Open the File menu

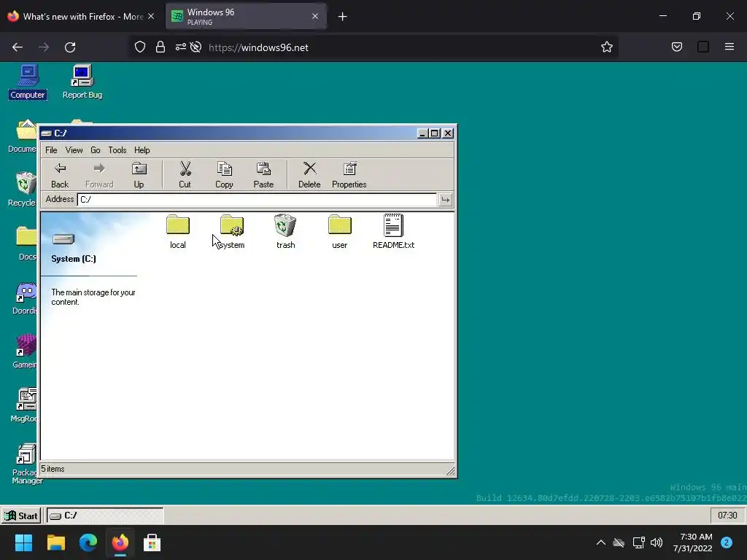coord(51,150)
